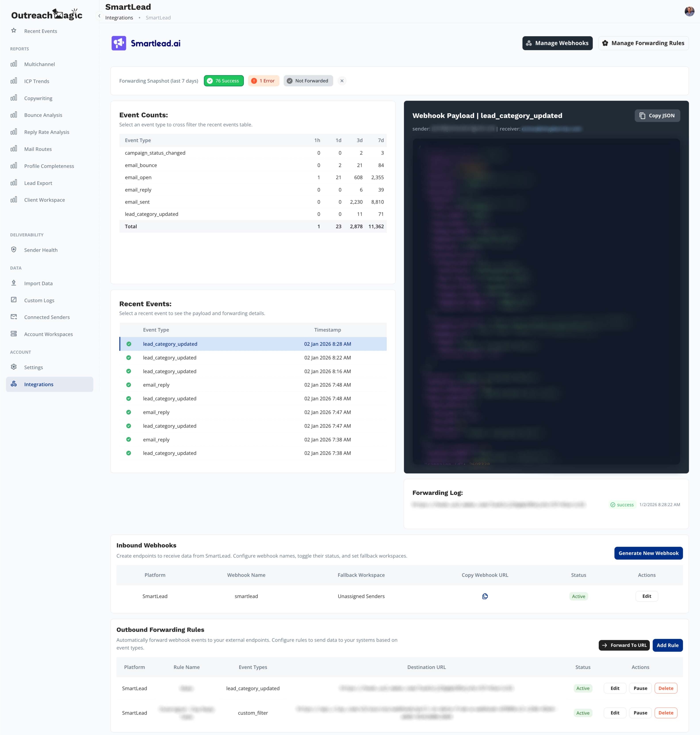Toggle the 1 Error filter chip
The height and width of the screenshot is (735, 700).
click(263, 81)
